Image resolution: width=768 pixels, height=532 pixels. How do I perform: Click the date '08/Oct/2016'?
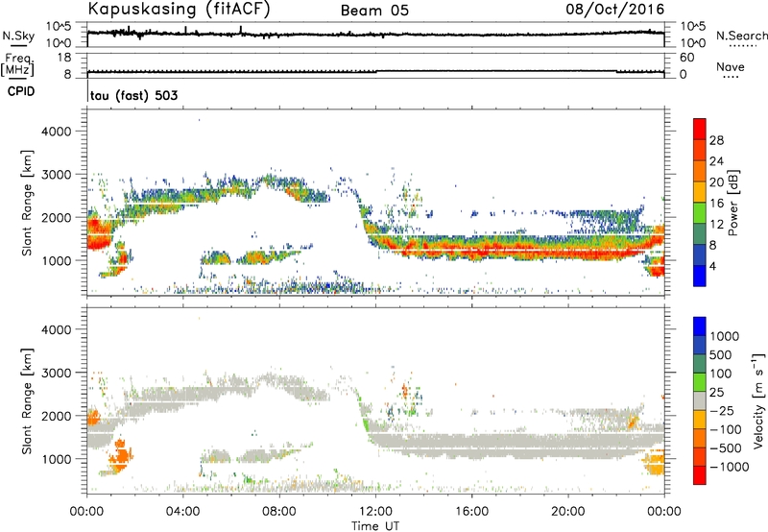[615, 10]
